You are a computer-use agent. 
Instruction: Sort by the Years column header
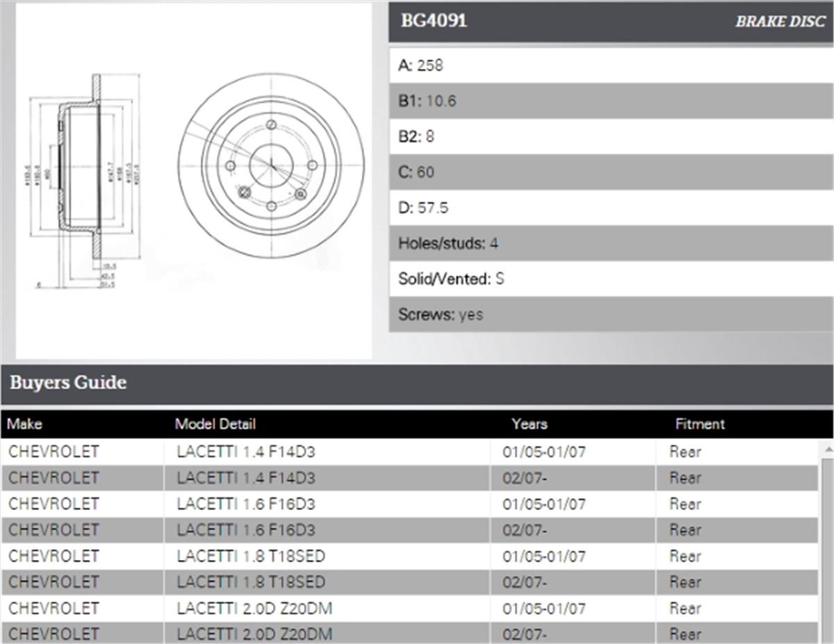[x=530, y=424]
